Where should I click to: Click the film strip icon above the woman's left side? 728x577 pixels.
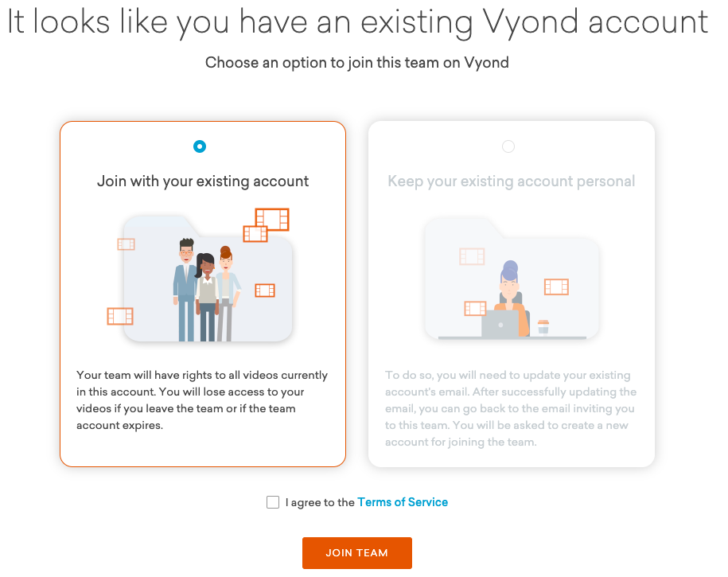(x=472, y=256)
